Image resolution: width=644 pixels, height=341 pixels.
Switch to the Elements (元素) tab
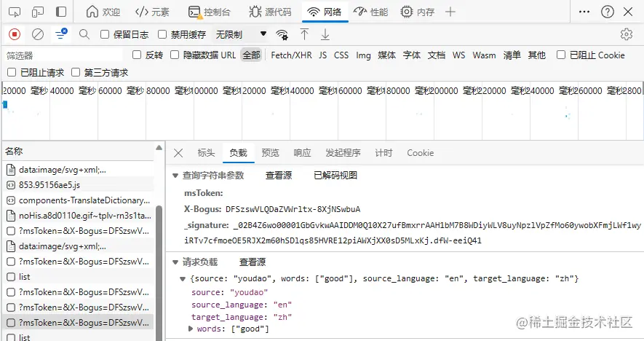coord(152,12)
